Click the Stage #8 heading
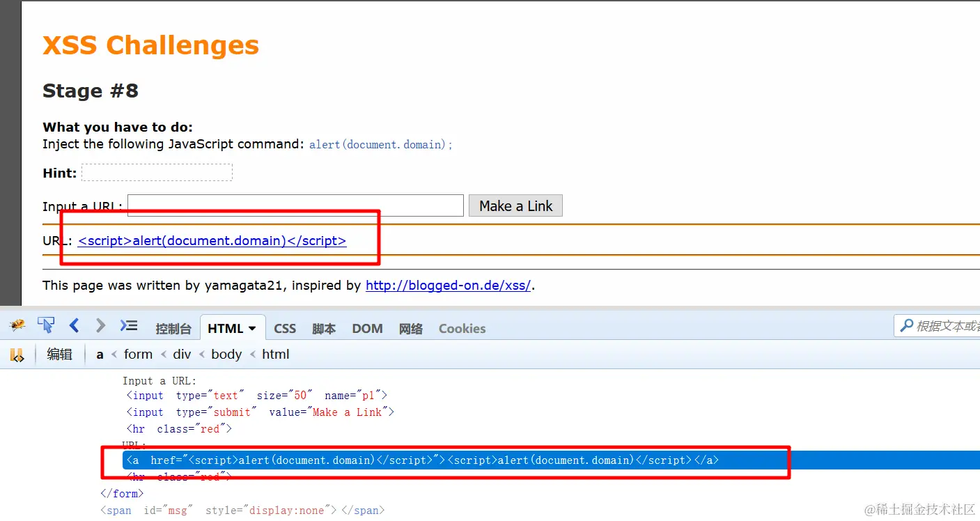Viewport: 980px width, 521px height. click(91, 91)
